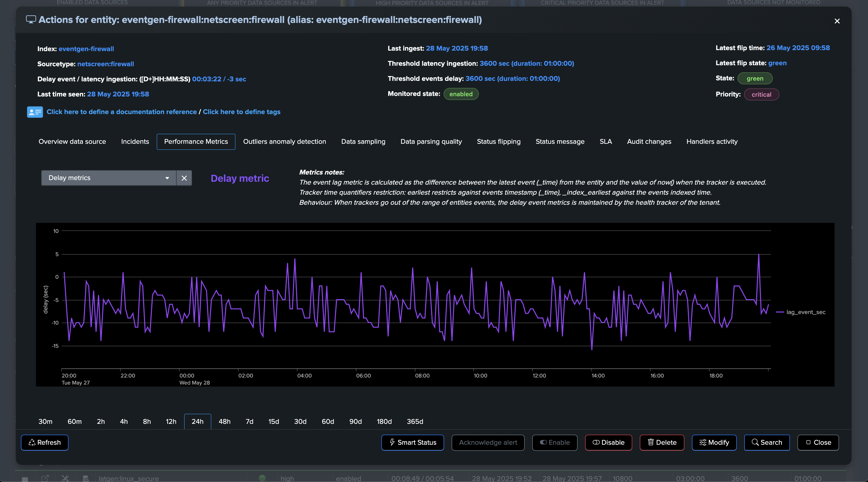Click the enabled monitored state badge
This screenshot has width=868, height=482.
tap(461, 94)
